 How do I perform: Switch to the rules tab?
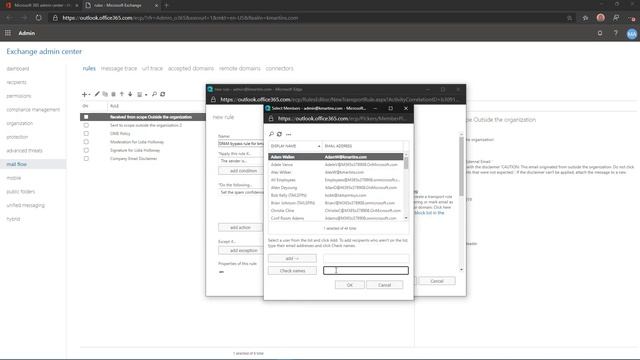click(89, 68)
